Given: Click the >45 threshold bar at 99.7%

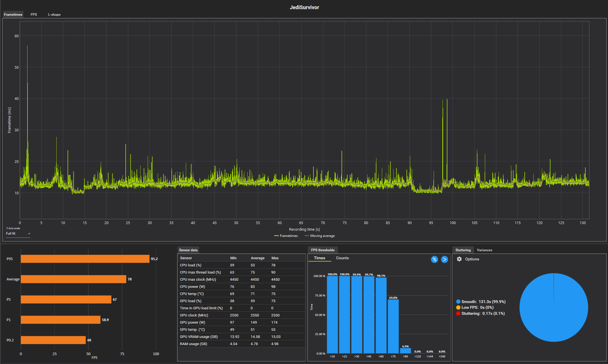Looking at the screenshot, I should [x=369, y=315].
